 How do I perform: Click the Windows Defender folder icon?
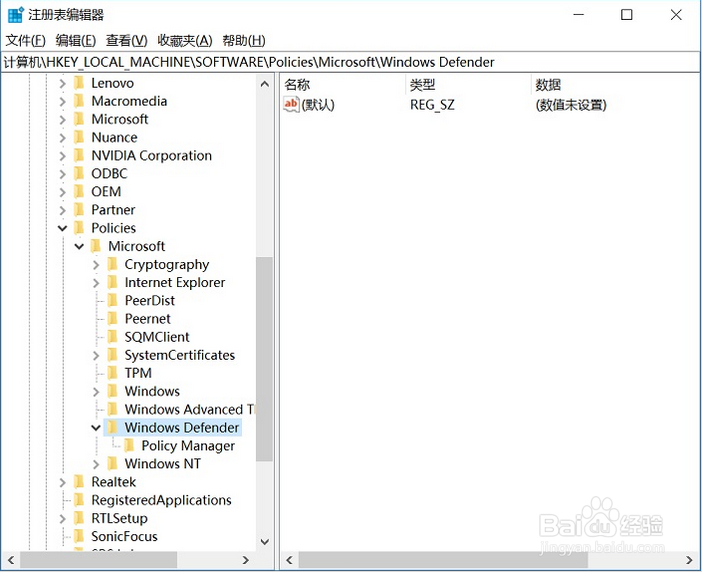[113, 427]
